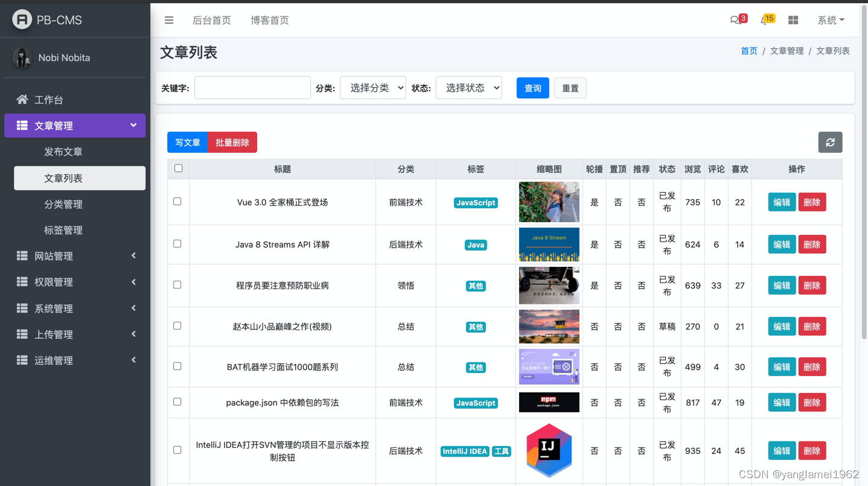The width and height of the screenshot is (868, 486).
Task: Click the Java tag badge
Action: (476, 245)
